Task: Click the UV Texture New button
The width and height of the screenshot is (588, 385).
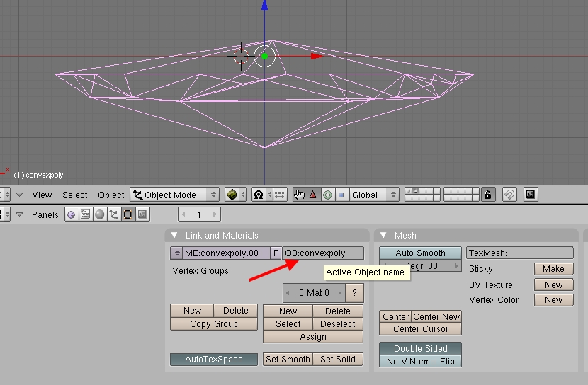Action: pos(553,285)
